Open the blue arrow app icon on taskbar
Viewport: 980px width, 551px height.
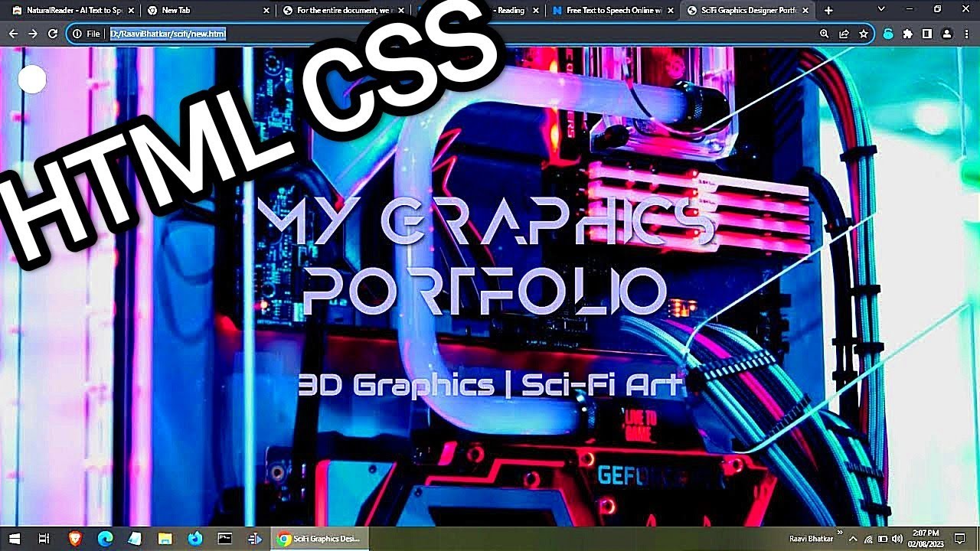[x=255, y=539]
